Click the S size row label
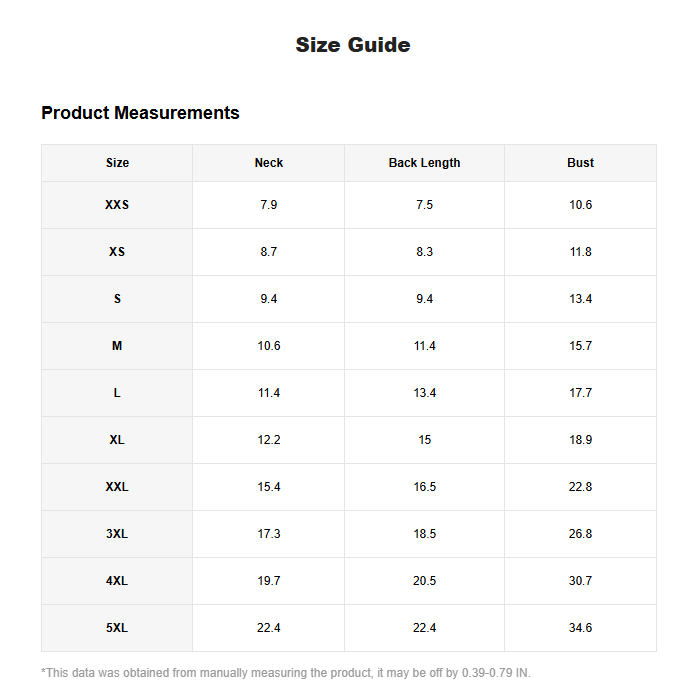Viewport: 690px width, 691px height. pos(117,299)
